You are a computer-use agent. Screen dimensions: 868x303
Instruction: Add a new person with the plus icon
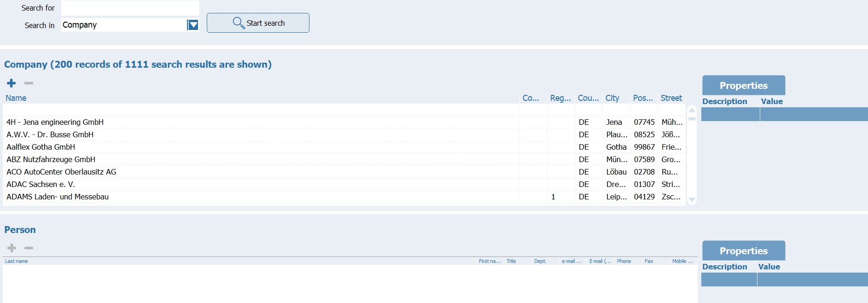(x=12, y=248)
